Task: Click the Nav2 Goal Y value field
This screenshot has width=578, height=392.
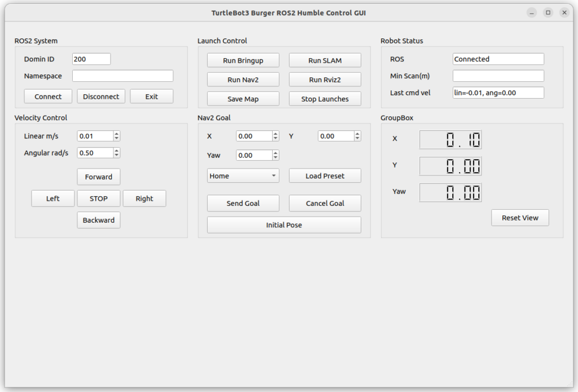Action: pos(336,136)
